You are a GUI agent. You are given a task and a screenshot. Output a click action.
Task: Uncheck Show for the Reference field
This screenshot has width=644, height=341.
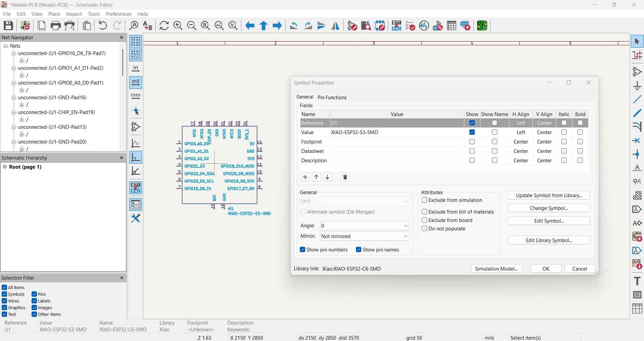[x=472, y=123]
